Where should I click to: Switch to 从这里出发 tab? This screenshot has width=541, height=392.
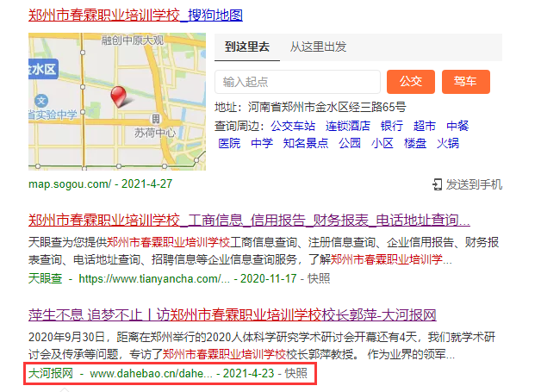(x=318, y=47)
